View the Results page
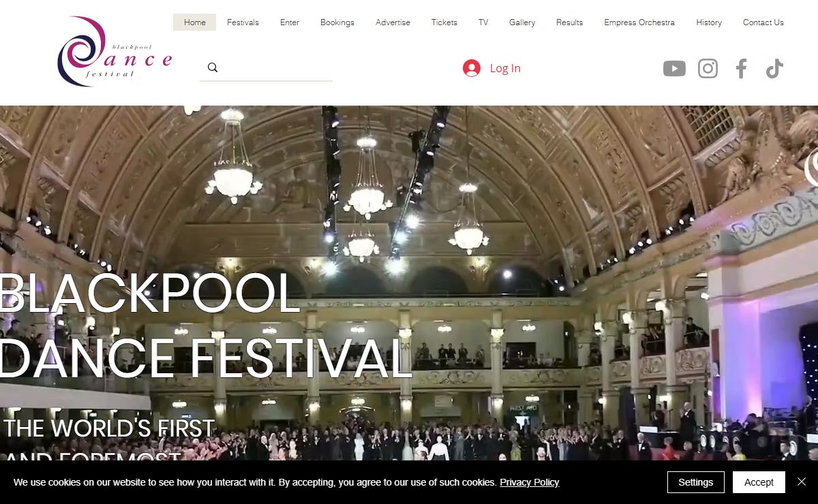 pos(569,22)
